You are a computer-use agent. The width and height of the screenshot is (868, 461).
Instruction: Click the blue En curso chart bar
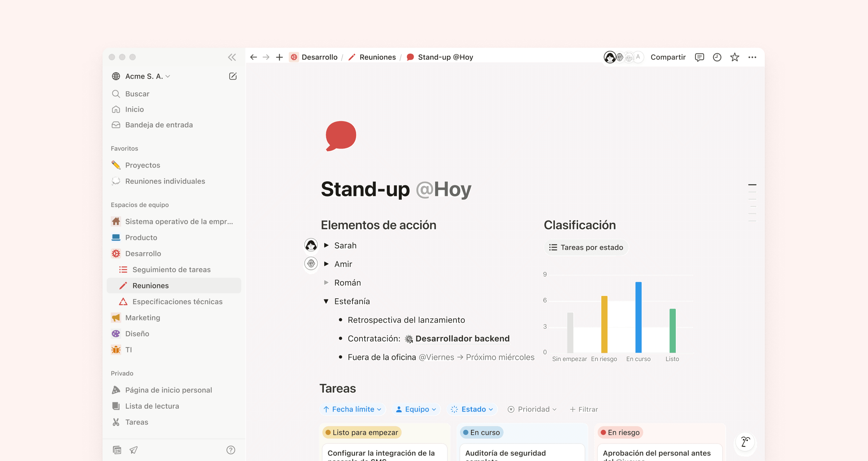click(638, 317)
